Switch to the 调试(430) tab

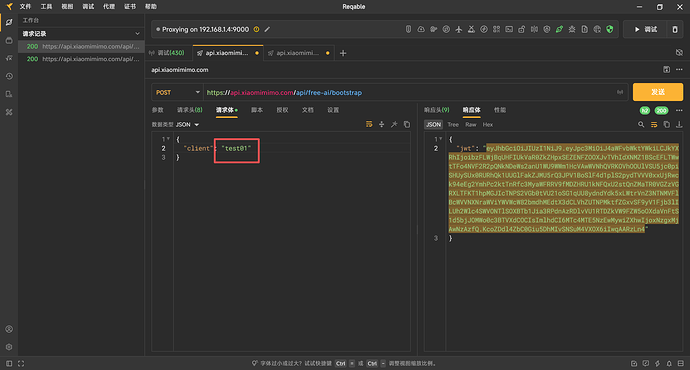(x=167, y=53)
